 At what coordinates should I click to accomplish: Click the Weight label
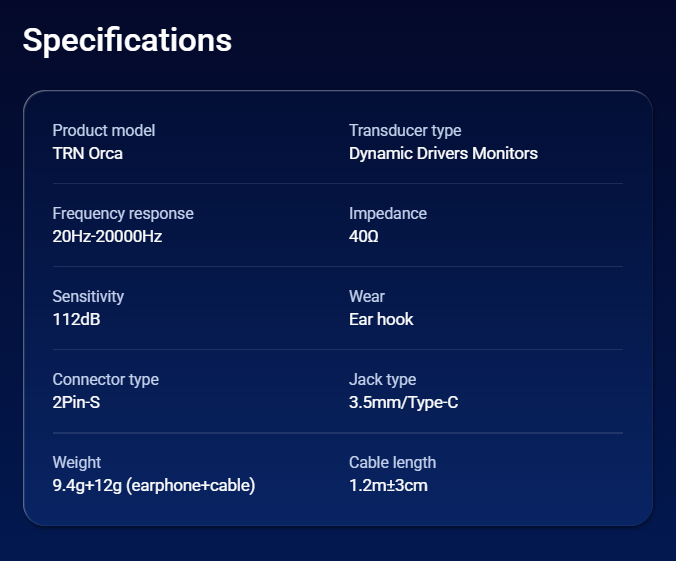coord(76,462)
